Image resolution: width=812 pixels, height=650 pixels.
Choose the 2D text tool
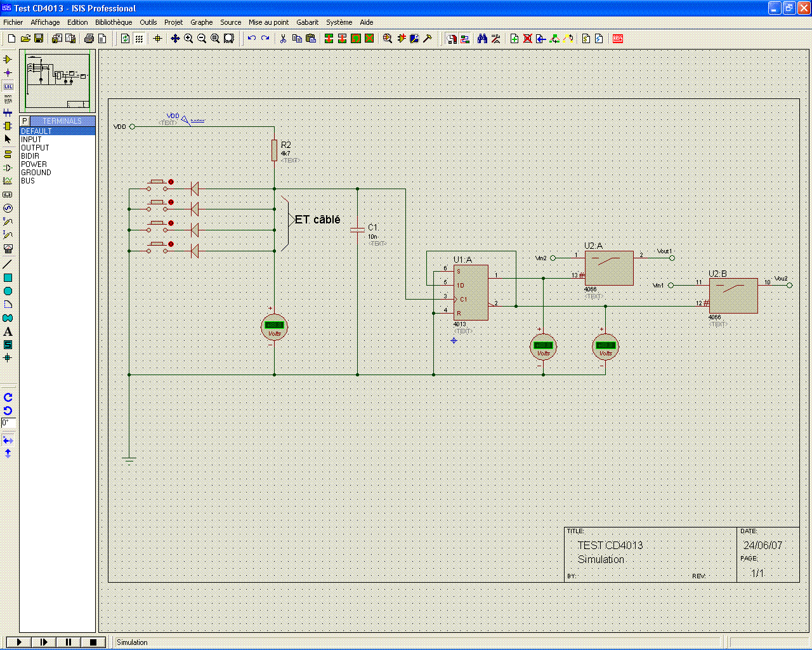pos(8,331)
